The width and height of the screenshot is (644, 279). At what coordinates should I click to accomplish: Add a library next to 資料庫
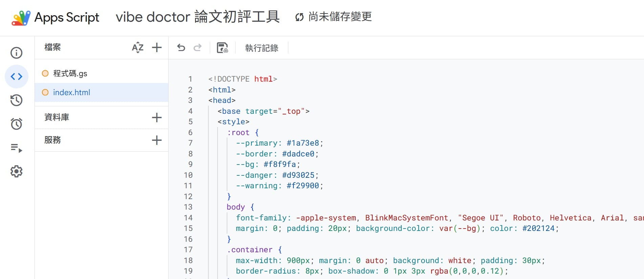pos(157,117)
